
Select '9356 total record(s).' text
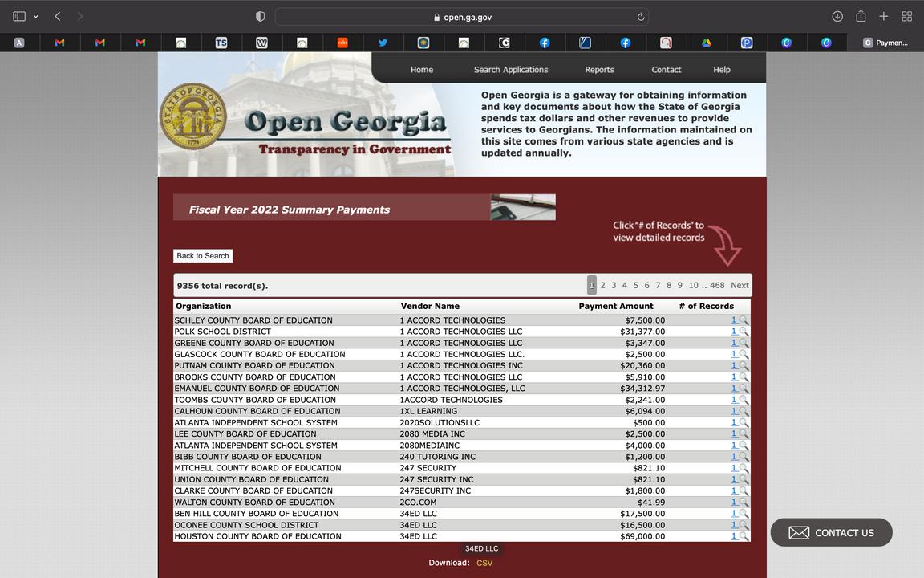pos(223,286)
